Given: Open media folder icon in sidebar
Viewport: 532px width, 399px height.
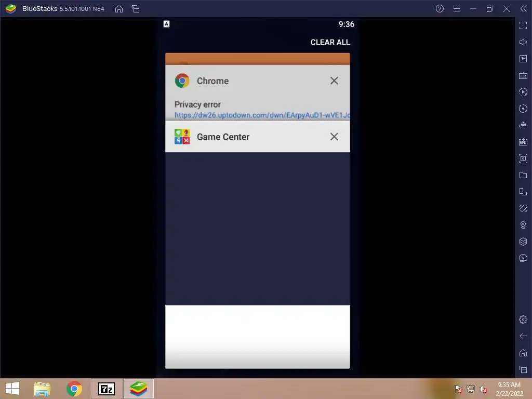Looking at the screenshot, I should [x=523, y=175].
